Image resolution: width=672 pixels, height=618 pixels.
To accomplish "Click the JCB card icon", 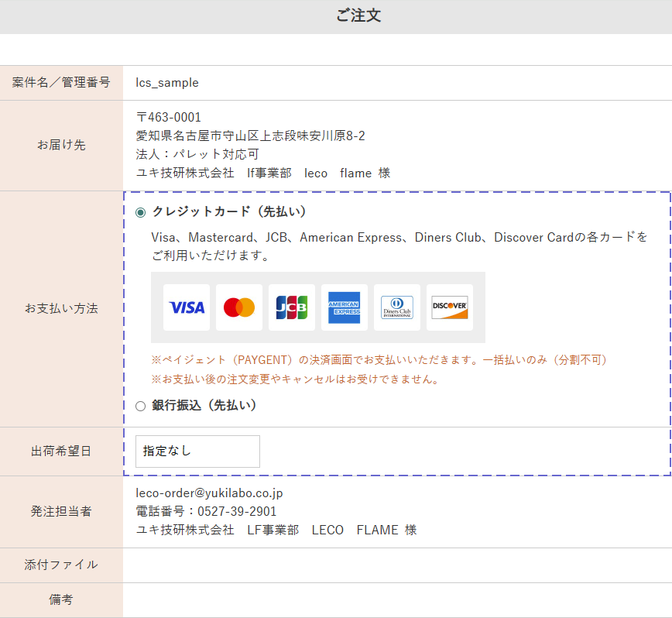I will 291,307.
